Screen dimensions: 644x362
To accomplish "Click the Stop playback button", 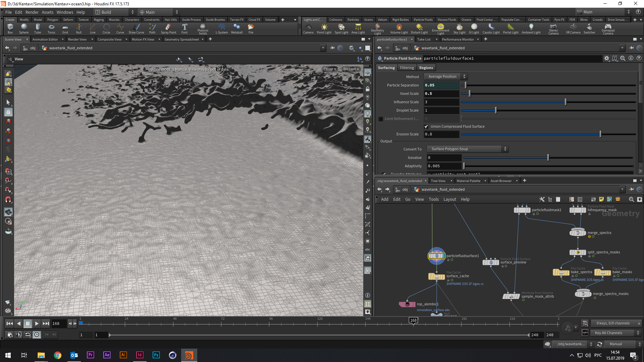I will [28, 323].
